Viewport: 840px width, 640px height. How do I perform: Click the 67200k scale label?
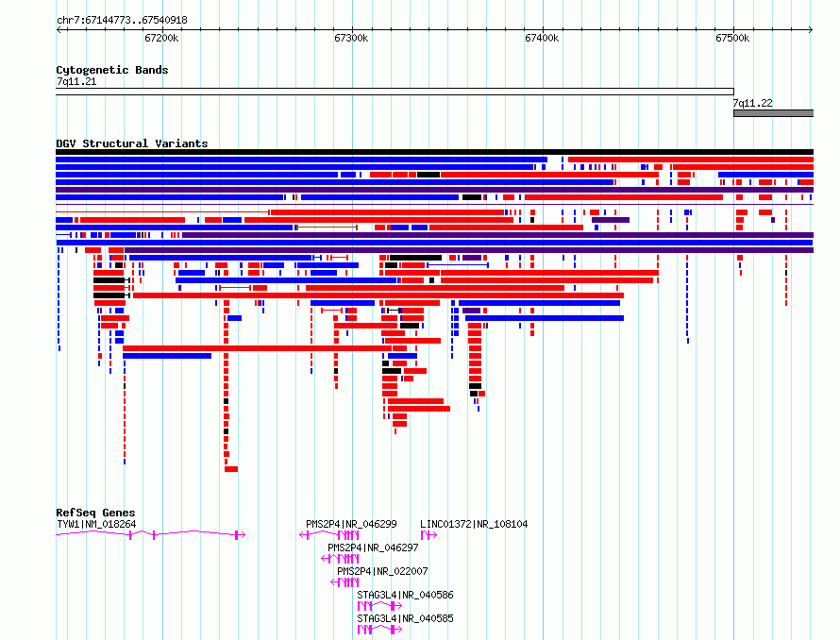point(161,38)
